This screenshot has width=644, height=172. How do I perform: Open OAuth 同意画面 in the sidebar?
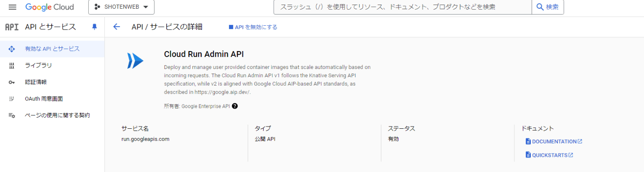pyautogui.click(x=52, y=98)
